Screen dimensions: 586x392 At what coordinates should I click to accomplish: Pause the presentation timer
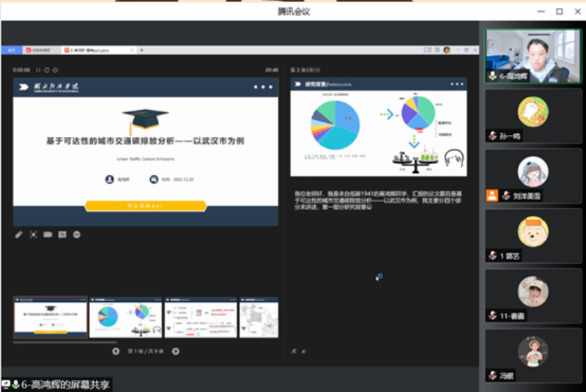tap(39, 70)
